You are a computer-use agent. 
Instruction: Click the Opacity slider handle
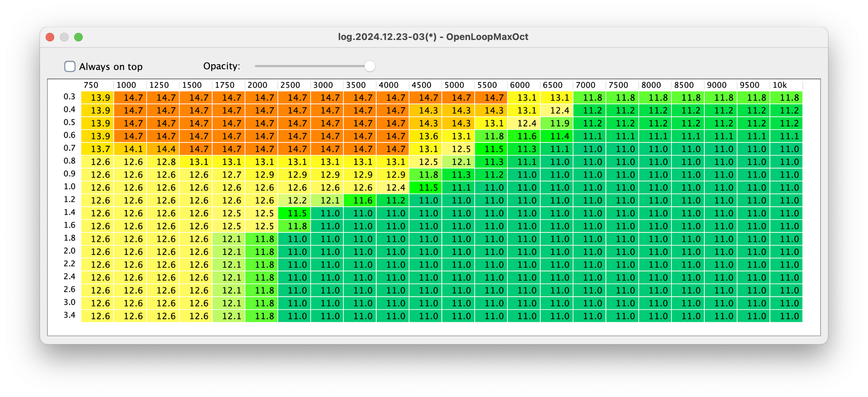(x=369, y=66)
